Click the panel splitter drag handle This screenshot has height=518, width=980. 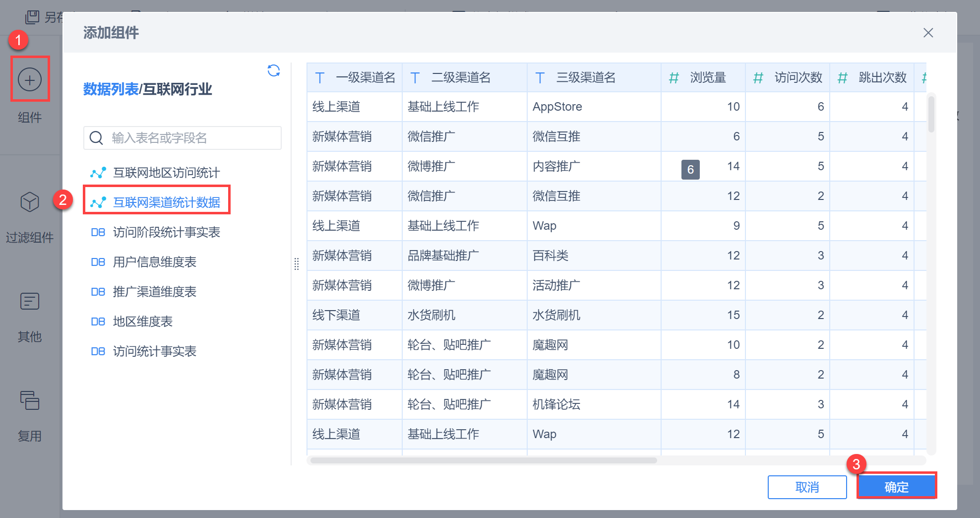[x=297, y=264]
